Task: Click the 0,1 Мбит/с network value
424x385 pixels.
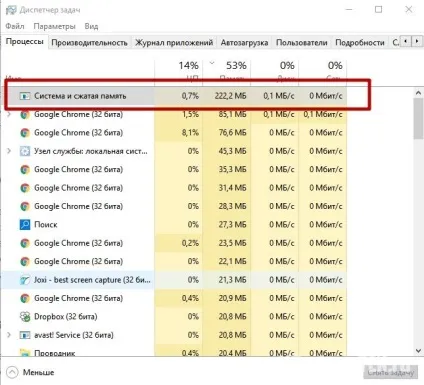Action: (323, 114)
